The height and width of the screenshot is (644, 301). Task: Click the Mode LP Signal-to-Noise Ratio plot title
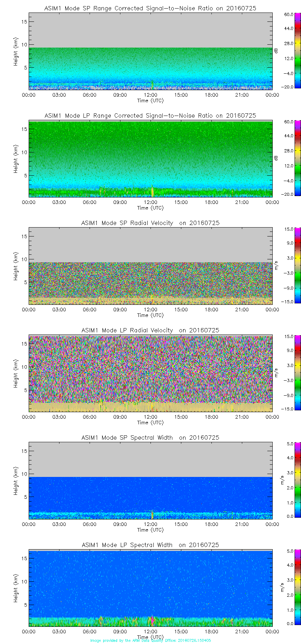pyautogui.click(x=150, y=116)
